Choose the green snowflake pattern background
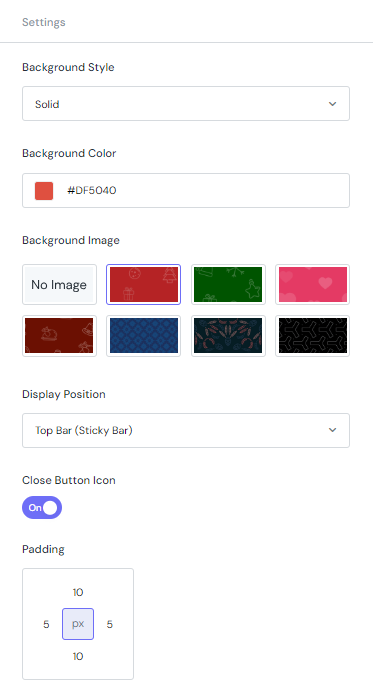 coord(228,284)
